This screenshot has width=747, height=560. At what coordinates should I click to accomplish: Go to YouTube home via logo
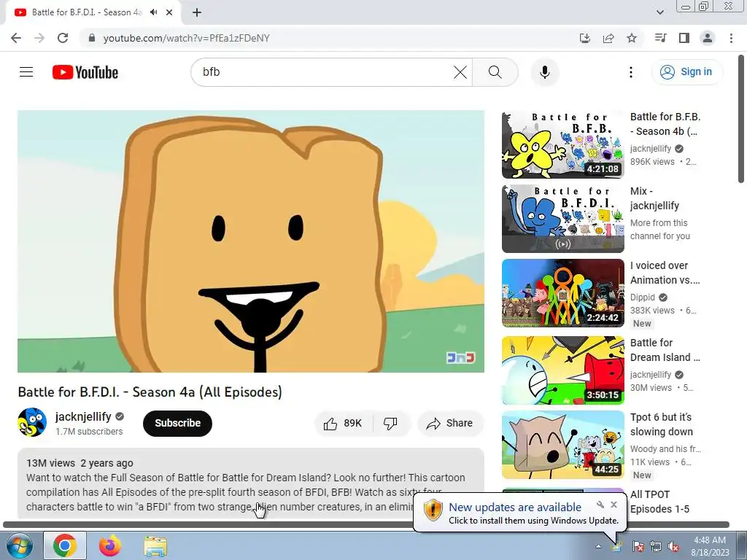coord(85,72)
